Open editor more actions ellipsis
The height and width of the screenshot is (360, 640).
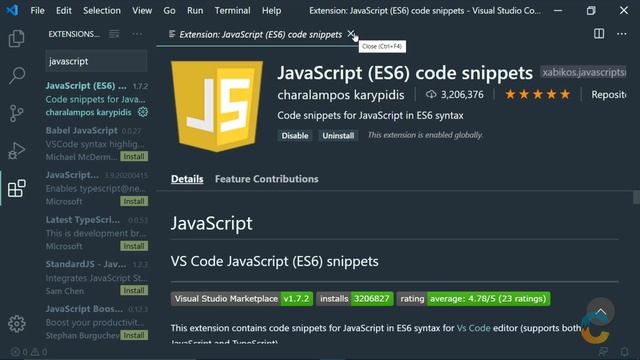[622, 34]
